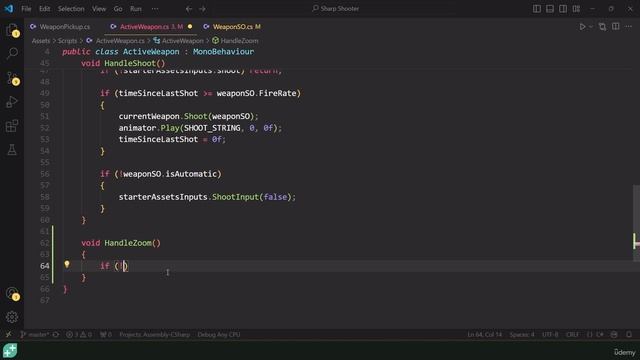Click the unsaved dot on ActiveWeapon.cs tab
The image size is (640, 360).
[x=190, y=27]
